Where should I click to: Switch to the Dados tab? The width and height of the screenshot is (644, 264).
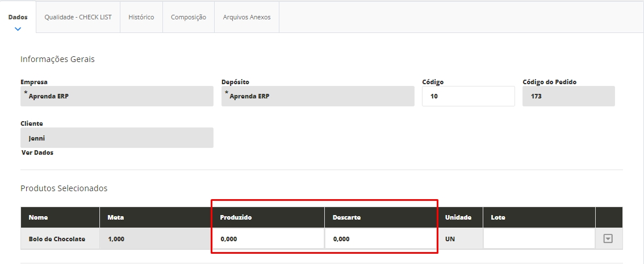(18, 17)
